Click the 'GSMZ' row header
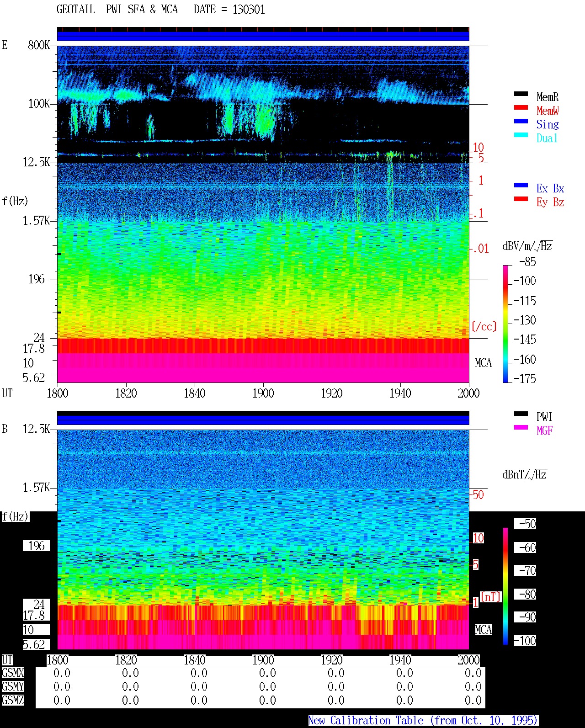This screenshot has height=728, width=585. pyautogui.click(x=13, y=700)
